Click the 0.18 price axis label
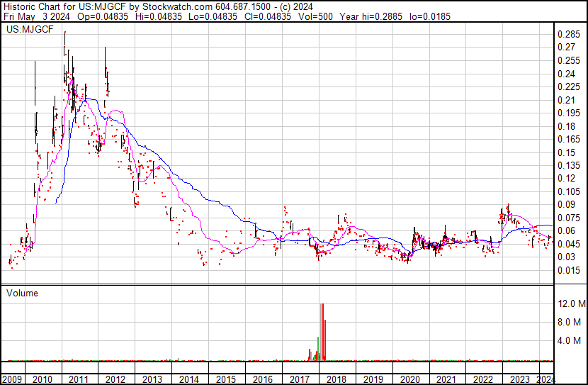This screenshot has width=588, height=385. (566, 126)
